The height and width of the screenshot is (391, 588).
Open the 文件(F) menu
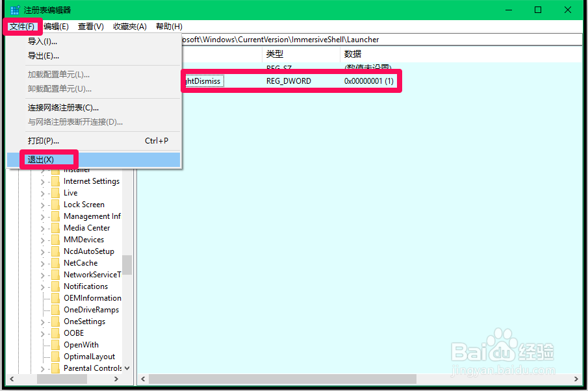[x=22, y=27]
